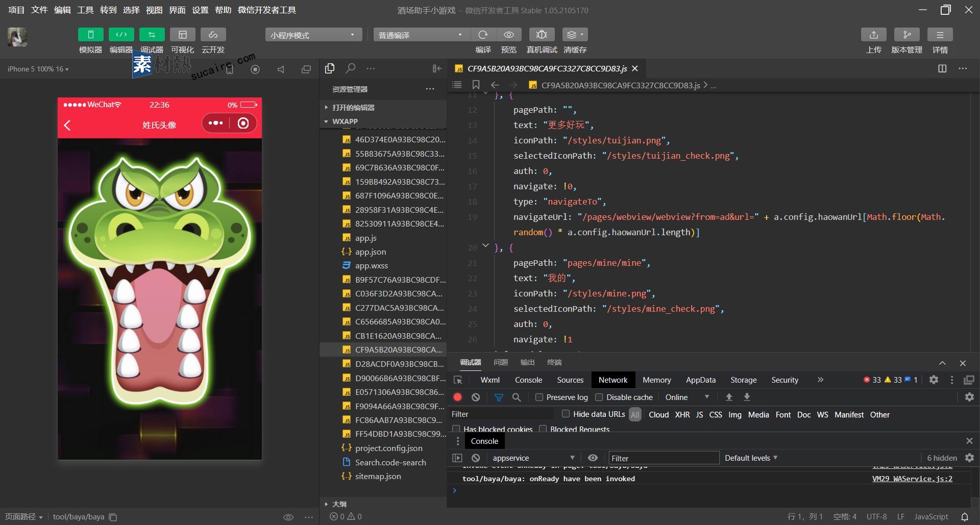980x525 pixels.
Task: Click the upload icon
Action: tap(873, 35)
